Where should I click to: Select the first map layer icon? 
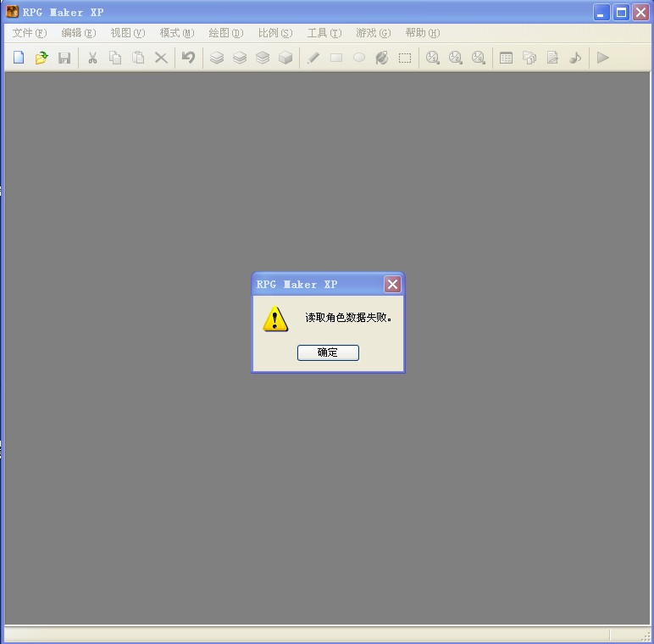point(217,58)
